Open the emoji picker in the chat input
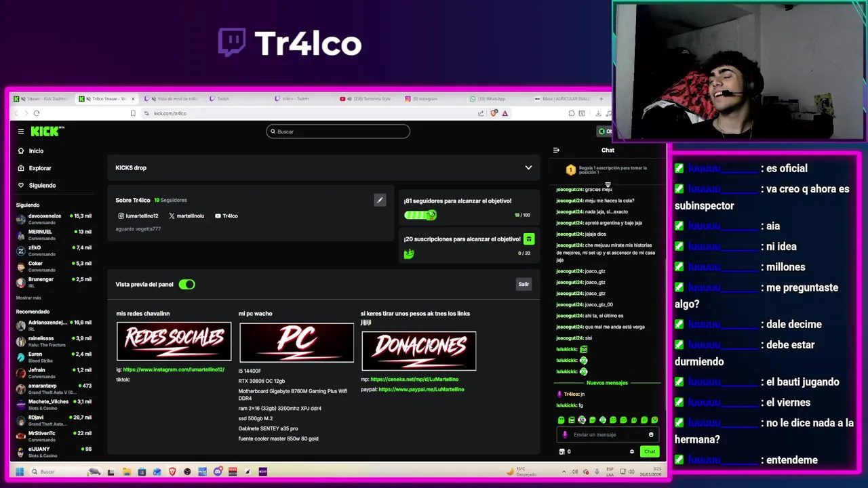This screenshot has width=868, height=488. (651, 434)
